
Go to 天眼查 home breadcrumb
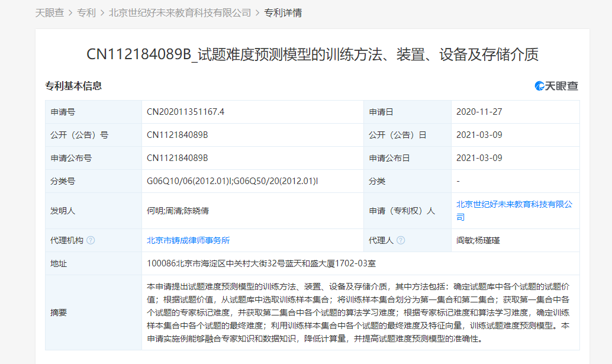(50, 12)
